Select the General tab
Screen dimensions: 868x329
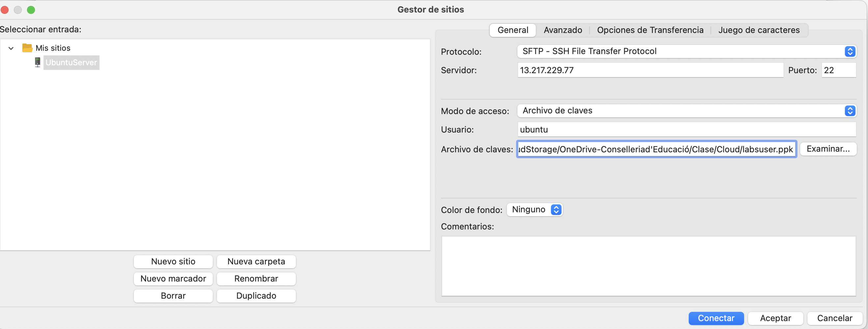[512, 30]
